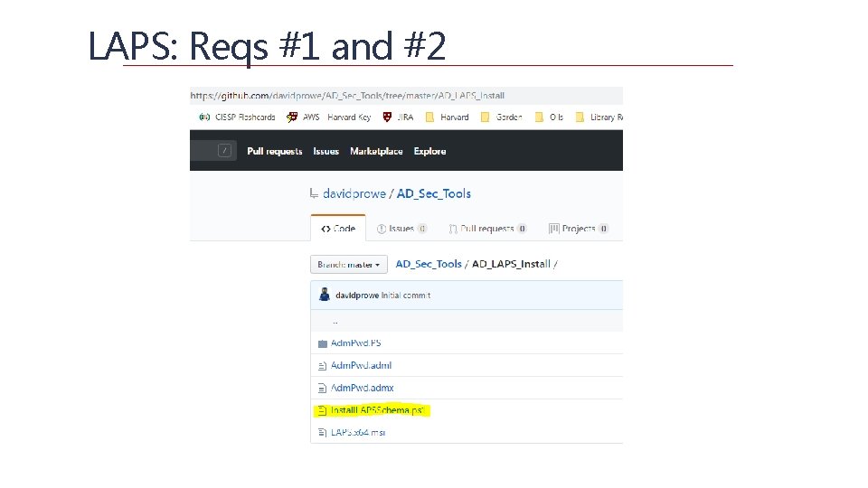Open the Garden bookmarks folder

tap(502, 117)
